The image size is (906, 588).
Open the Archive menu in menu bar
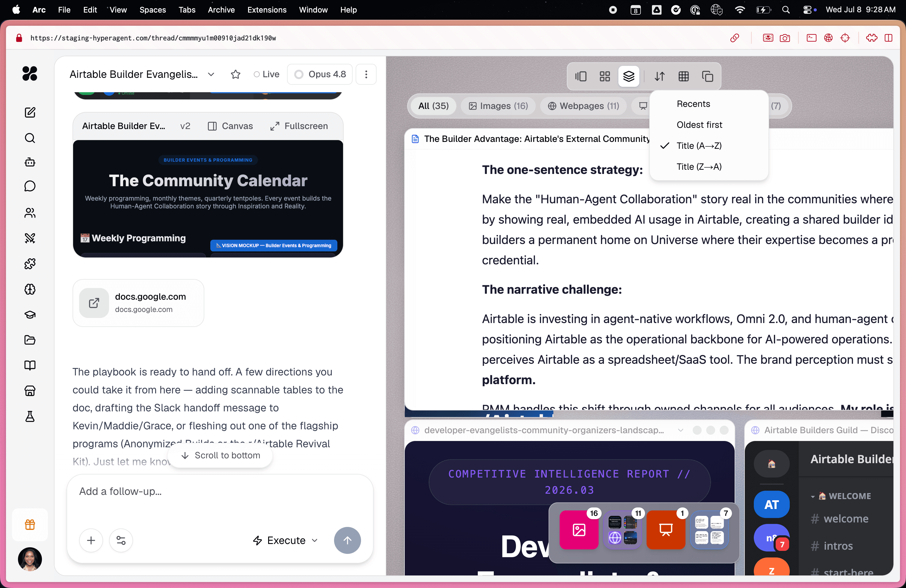click(x=221, y=10)
